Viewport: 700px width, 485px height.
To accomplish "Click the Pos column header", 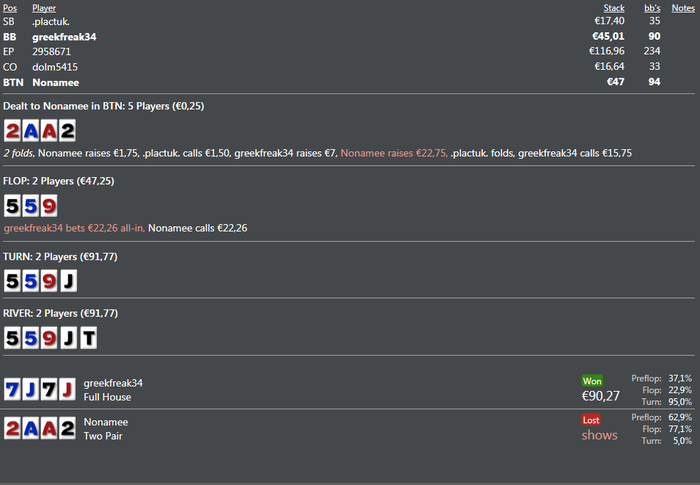I will click(x=10, y=8).
